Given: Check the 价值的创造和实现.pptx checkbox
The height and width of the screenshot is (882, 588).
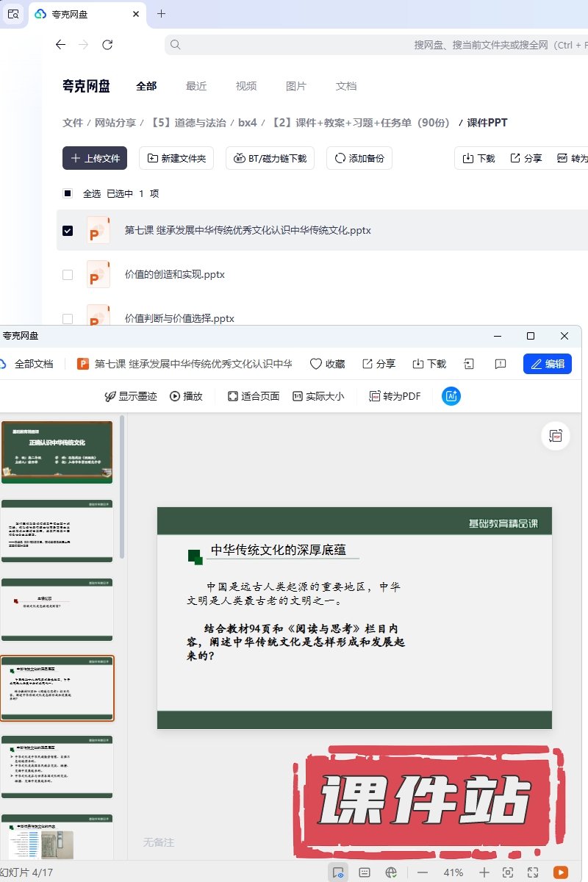Looking at the screenshot, I should point(68,275).
